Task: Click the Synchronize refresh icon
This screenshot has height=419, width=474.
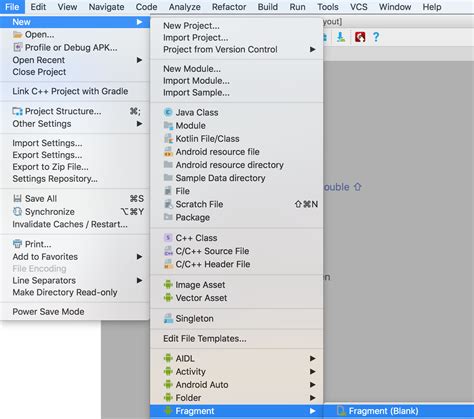Action: 17,212
